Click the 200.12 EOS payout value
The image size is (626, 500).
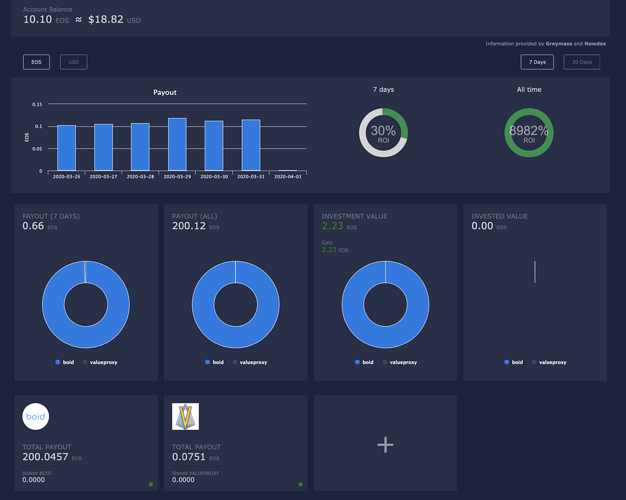pos(196,226)
